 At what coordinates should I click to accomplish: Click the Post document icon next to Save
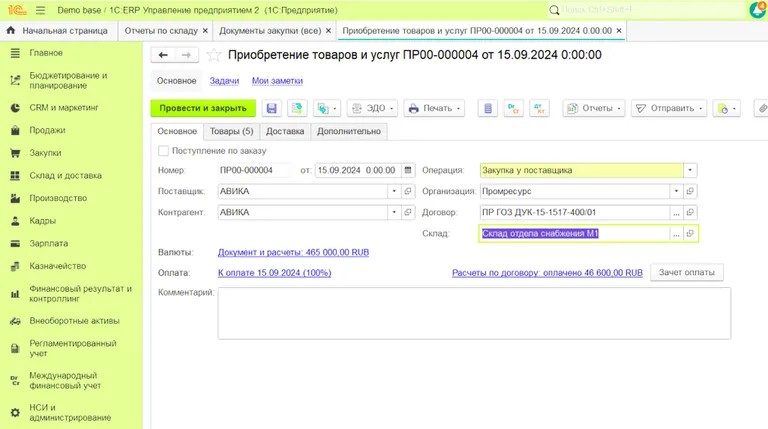pyautogui.click(x=296, y=108)
